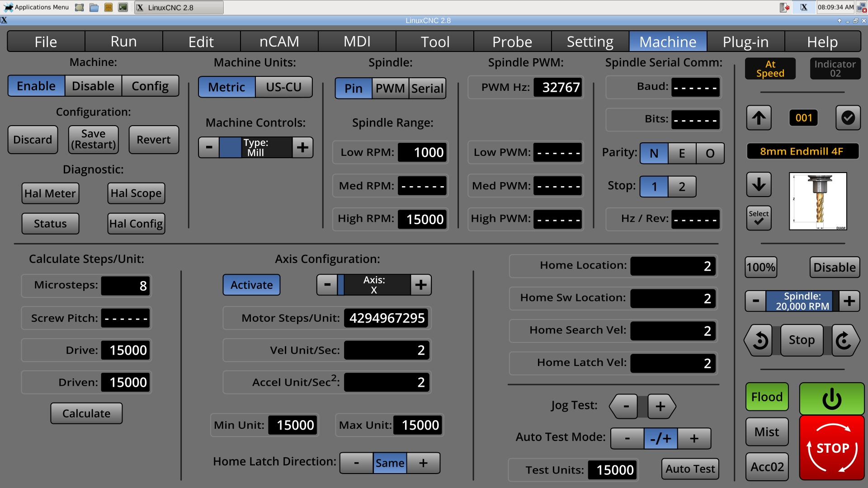Click the logout tray icon
Image resolution: width=868 pixels, height=488 pixels.
784,7
